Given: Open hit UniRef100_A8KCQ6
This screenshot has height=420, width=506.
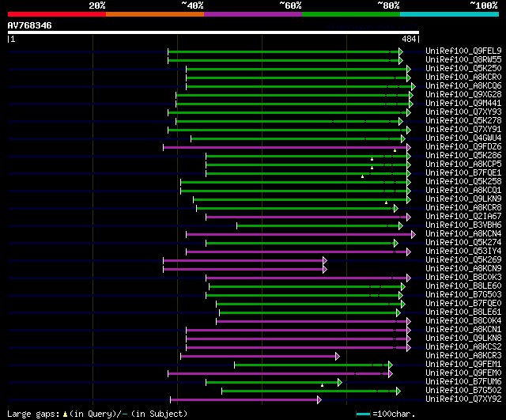Looking at the screenshot, I should (463, 85).
